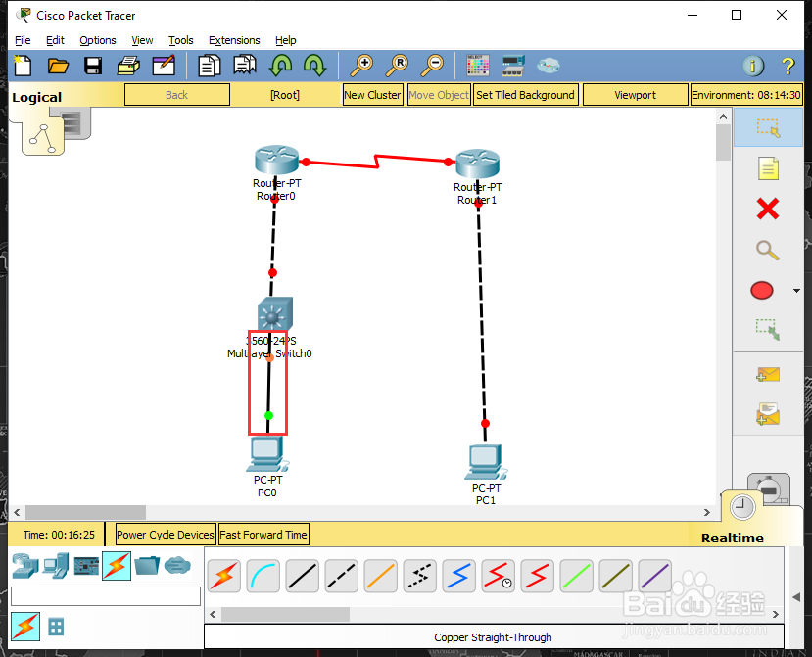Image resolution: width=812 pixels, height=657 pixels.
Task: Select the Network Devices category
Action: [24, 565]
